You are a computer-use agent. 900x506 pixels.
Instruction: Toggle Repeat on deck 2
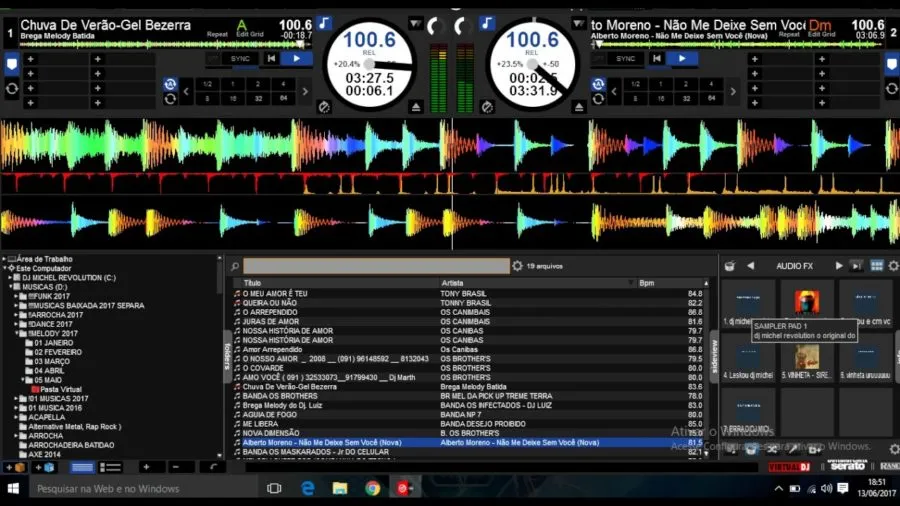click(x=789, y=34)
